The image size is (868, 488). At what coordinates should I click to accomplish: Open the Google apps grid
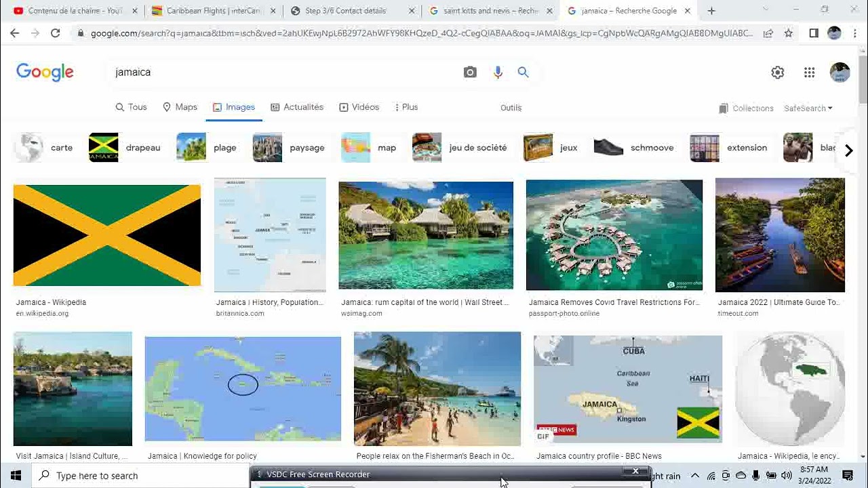(x=809, y=73)
